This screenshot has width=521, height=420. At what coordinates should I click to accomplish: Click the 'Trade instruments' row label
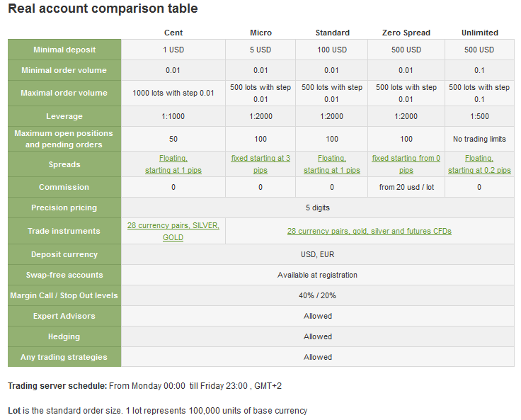pyautogui.click(x=64, y=231)
